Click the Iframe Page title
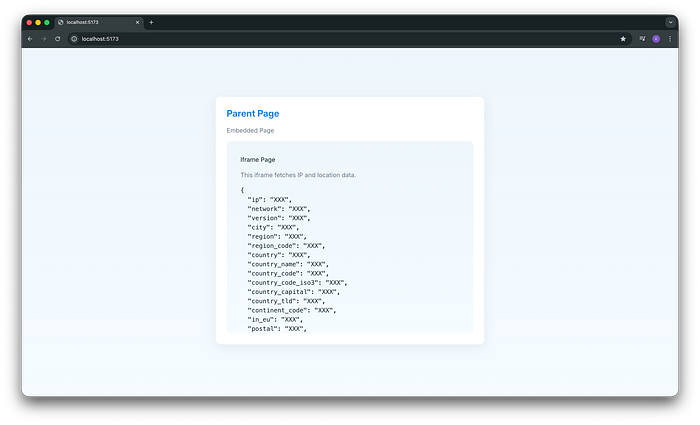700x425 pixels. pyautogui.click(x=258, y=159)
